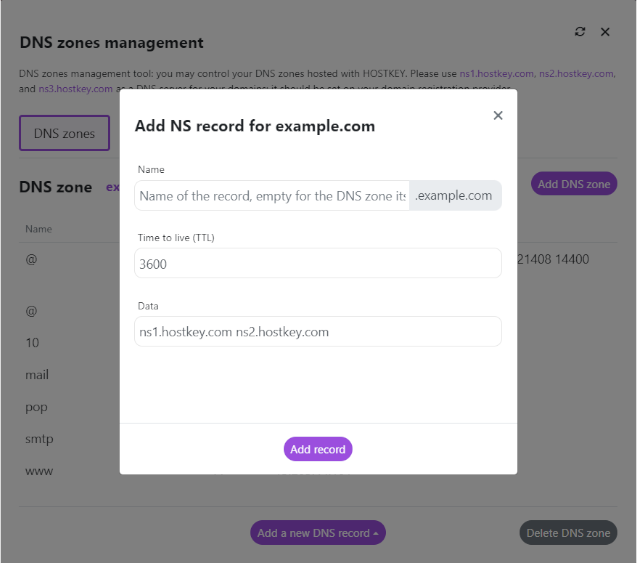Close the Add NS record dialog

click(x=498, y=116)
